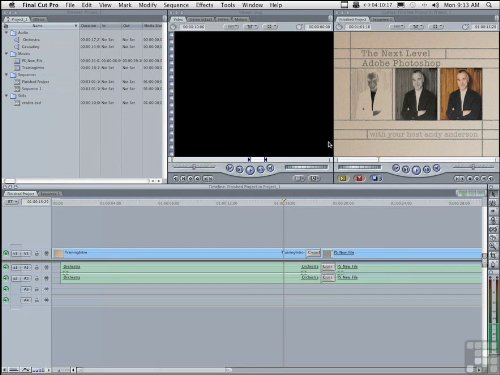Open the Spotlight search icon

(489, 5)
